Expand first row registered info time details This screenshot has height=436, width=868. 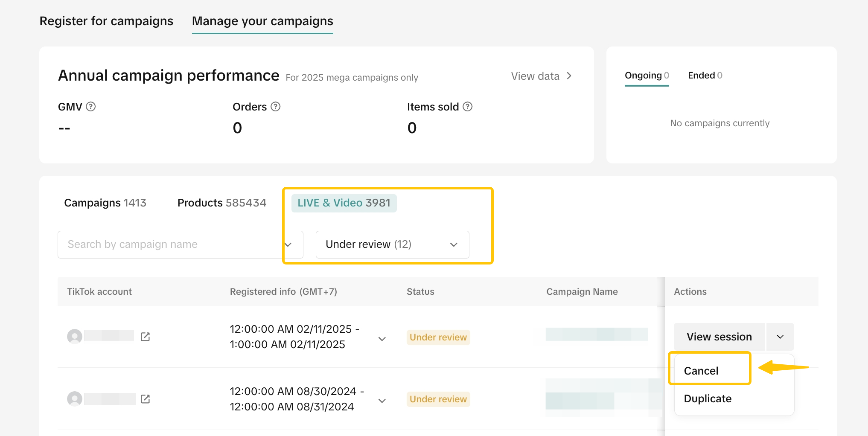[382, 339]
